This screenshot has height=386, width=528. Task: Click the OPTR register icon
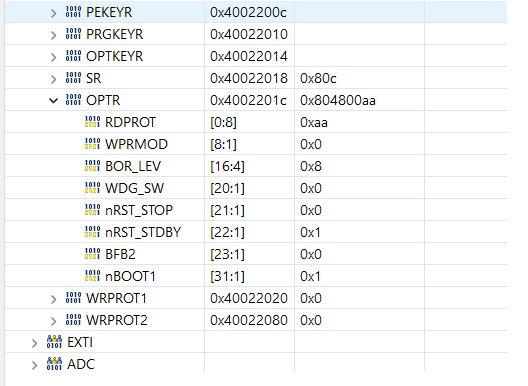[x=73, y=100]
